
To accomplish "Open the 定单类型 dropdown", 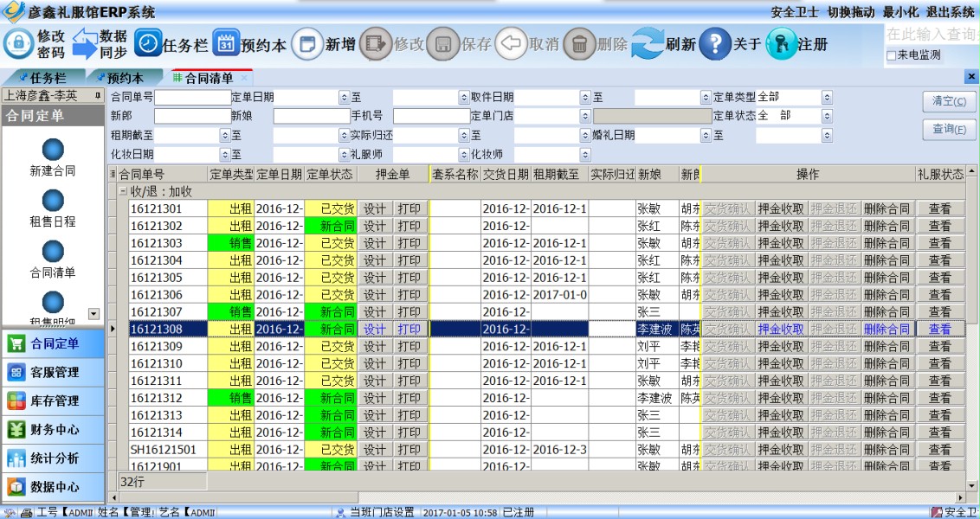I will (827, 98).
